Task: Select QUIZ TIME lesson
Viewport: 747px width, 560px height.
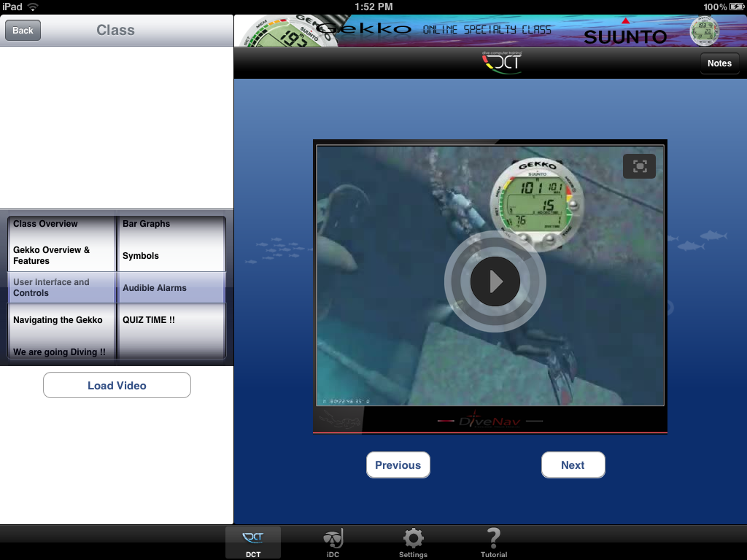Action: [149, 320]
